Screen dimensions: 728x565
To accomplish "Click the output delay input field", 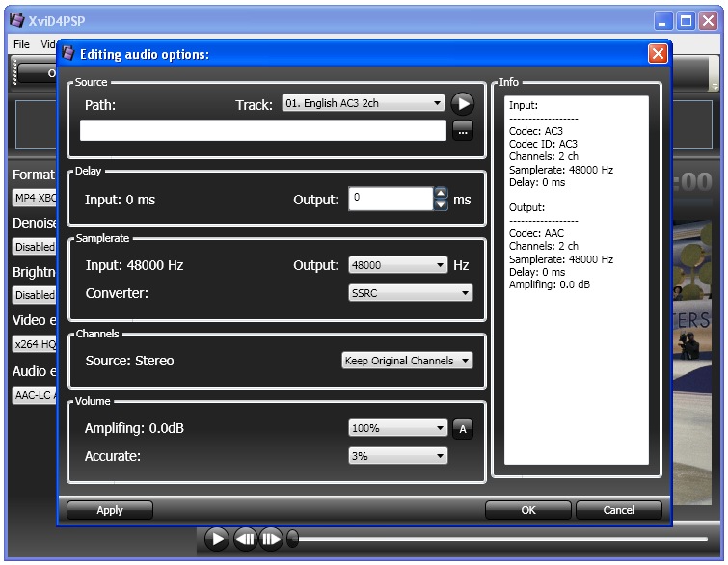I will coord(391,199).
